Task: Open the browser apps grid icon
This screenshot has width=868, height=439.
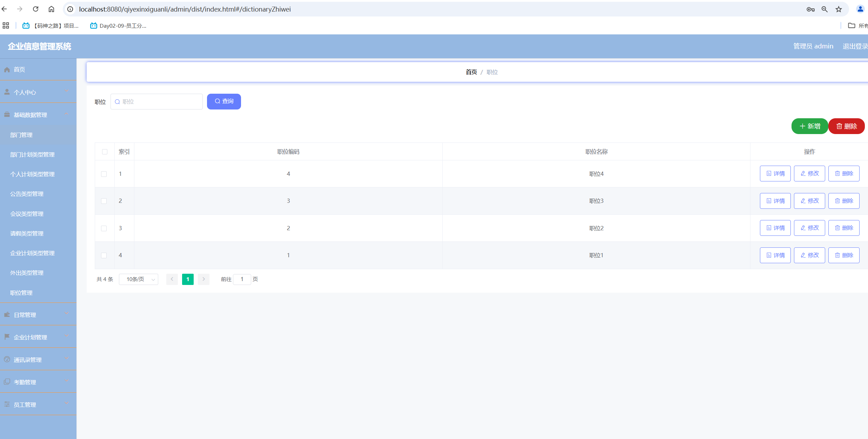Action: coord(6,26)
